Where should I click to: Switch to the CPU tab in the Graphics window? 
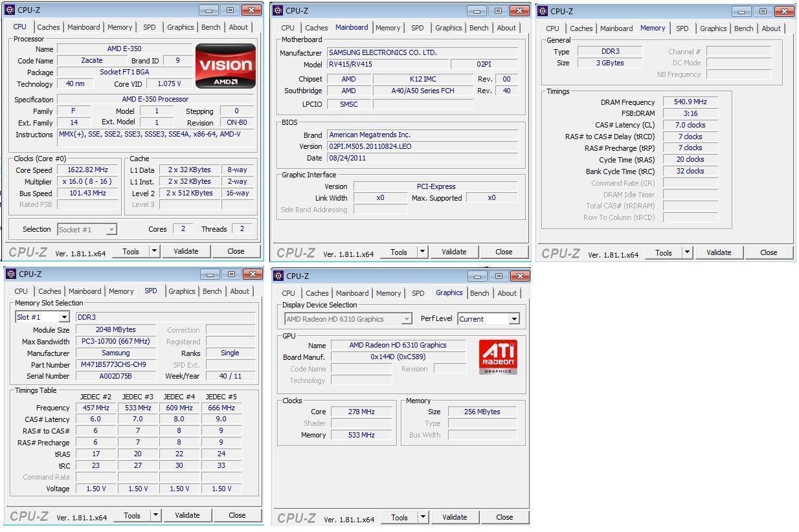[289, 293]
